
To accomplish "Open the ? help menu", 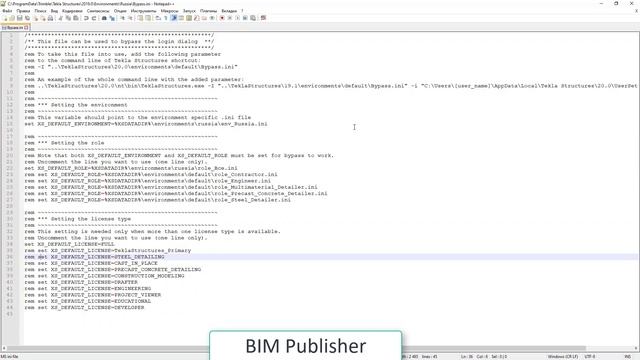I will tap(242, 11).
